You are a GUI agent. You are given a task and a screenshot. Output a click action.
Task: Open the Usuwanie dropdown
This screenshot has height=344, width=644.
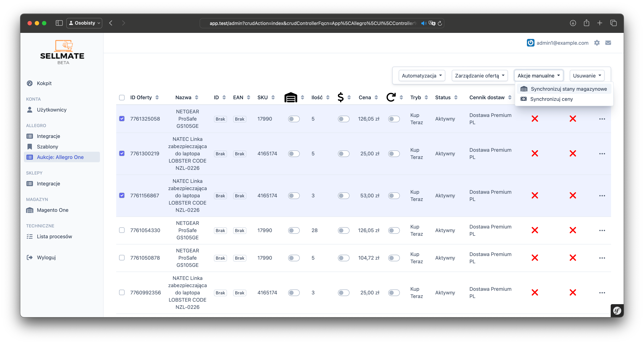[587, 75]
